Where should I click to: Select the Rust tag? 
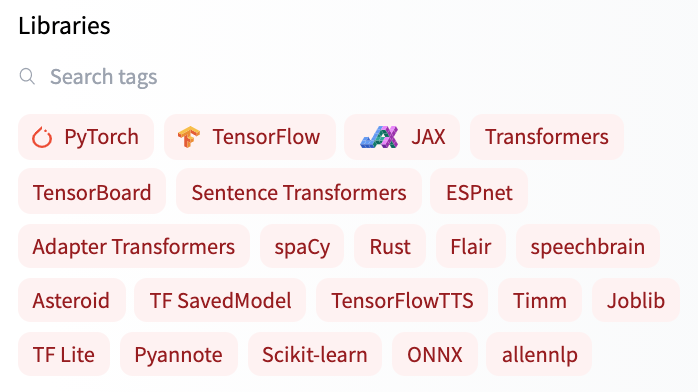390,246
